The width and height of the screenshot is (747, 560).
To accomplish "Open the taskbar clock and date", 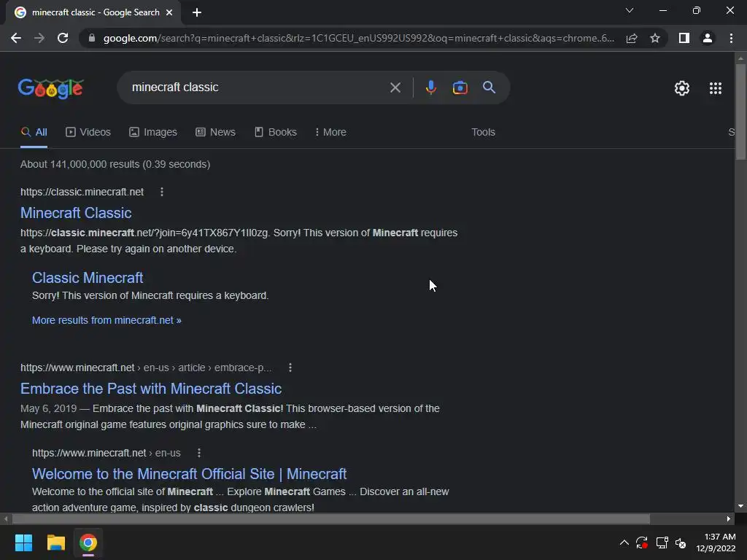I will [x=716, y=542].
